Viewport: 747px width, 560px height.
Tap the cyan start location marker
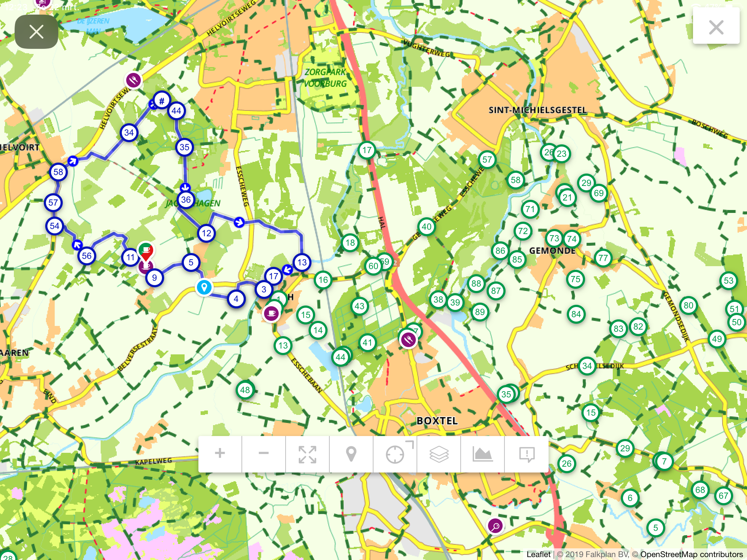(204, 287)
